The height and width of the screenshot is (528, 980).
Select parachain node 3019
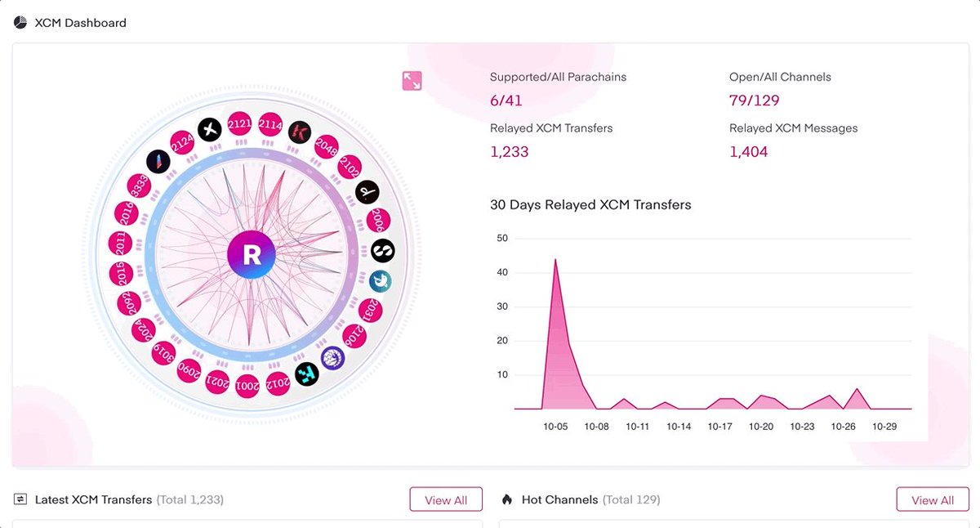pyautogui.click(x=163, y=353)
